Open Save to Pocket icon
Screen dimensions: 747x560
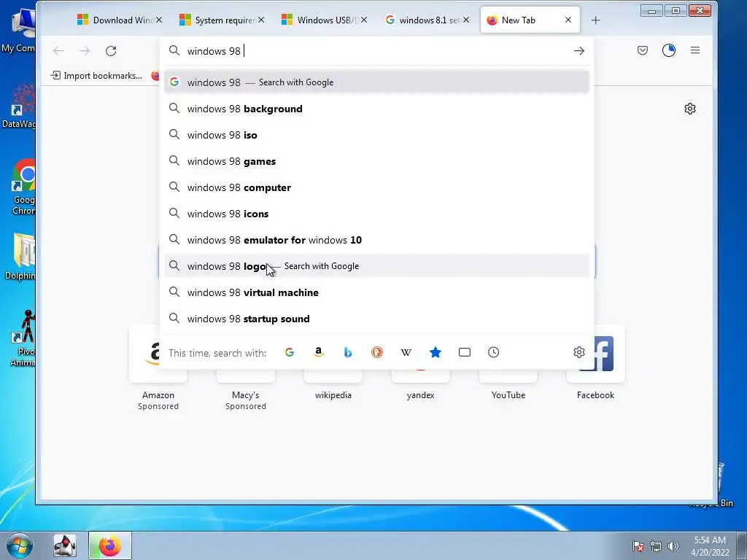pyautogui.click(x=643, y=50)
